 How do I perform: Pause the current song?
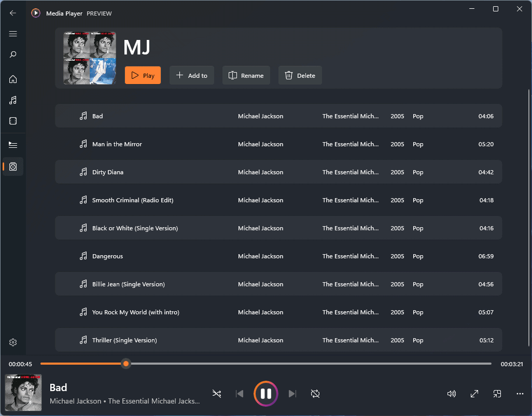pyautogui.click(x=266, y=394)
